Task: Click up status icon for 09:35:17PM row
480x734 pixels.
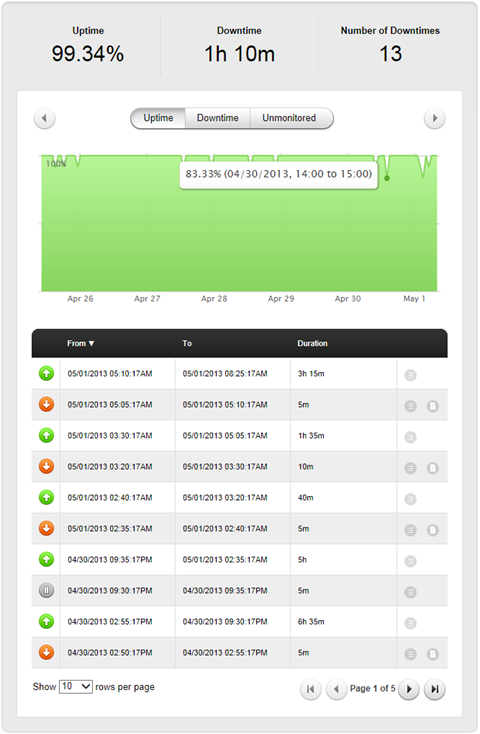Action: click(x=46, y=559)
